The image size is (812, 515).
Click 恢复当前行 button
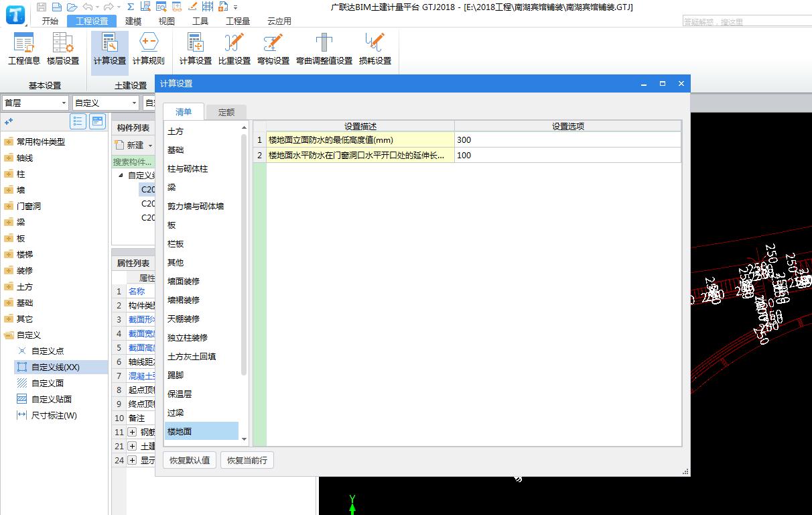[247, 460]
